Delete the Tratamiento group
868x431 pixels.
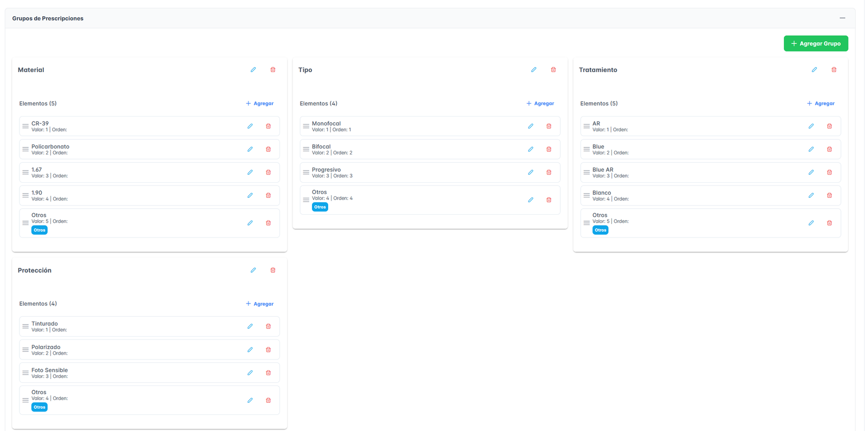[x=834, y=70]
